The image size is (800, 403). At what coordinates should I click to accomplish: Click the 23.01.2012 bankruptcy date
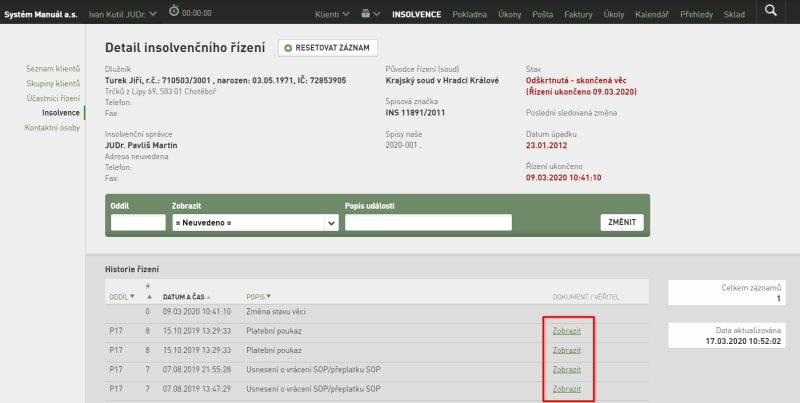(546, 145)
